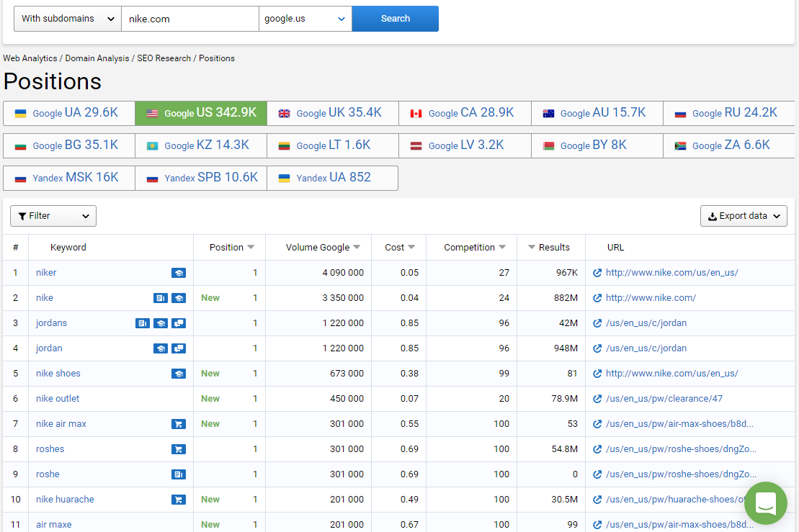Viewport: 799px width, 532px height.
Task: Sort table by Volume Google column
Action: point(322,248)
